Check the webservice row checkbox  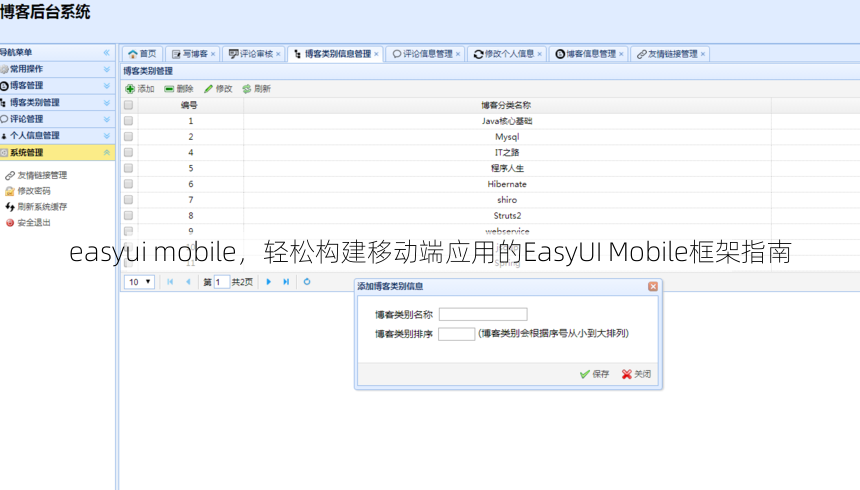[x=128, y=231]
